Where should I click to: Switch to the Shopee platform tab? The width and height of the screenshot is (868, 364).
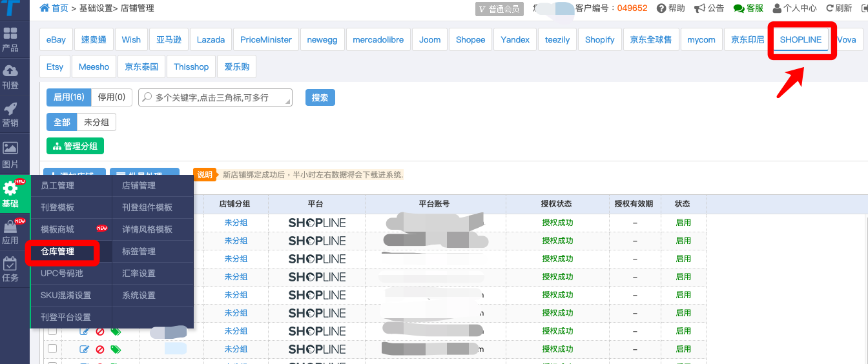[x=470, y=39]
